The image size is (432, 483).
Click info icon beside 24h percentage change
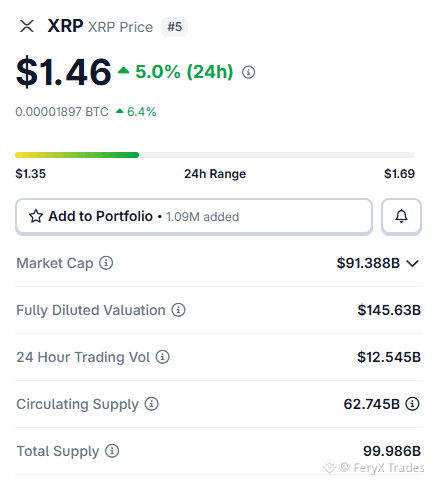click(x=248, y=72)
